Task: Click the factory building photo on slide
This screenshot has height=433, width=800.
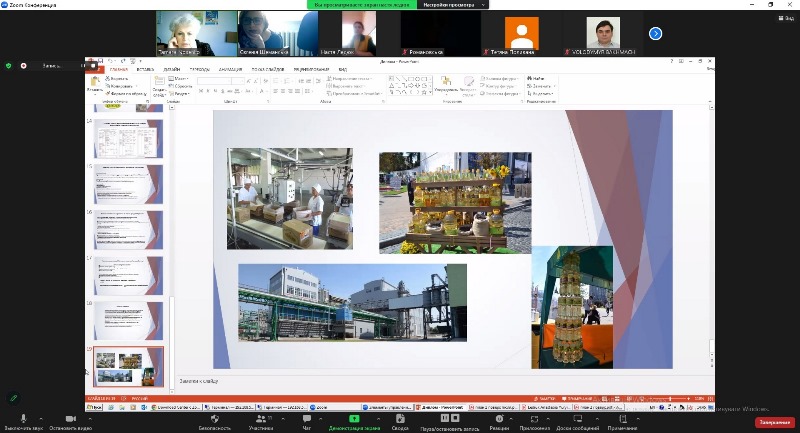Action: pyautogui.click(x=351, y=302)
